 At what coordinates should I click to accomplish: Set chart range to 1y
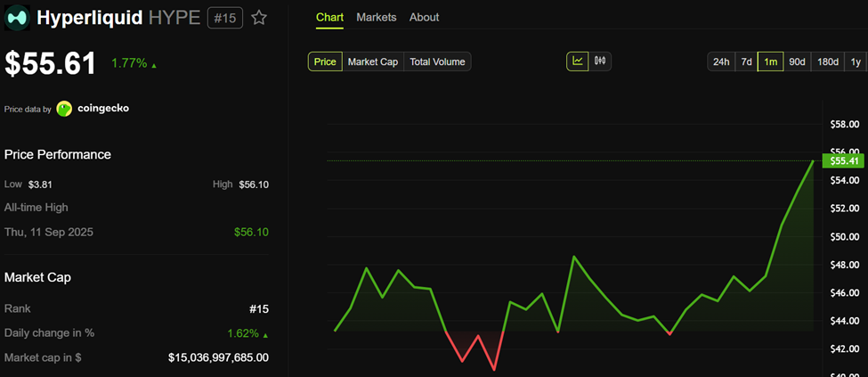point(856,61)
